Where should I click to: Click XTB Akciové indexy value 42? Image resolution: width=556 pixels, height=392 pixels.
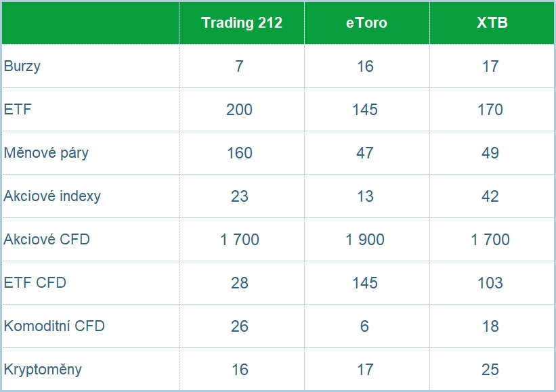click(x=490, y=196)
